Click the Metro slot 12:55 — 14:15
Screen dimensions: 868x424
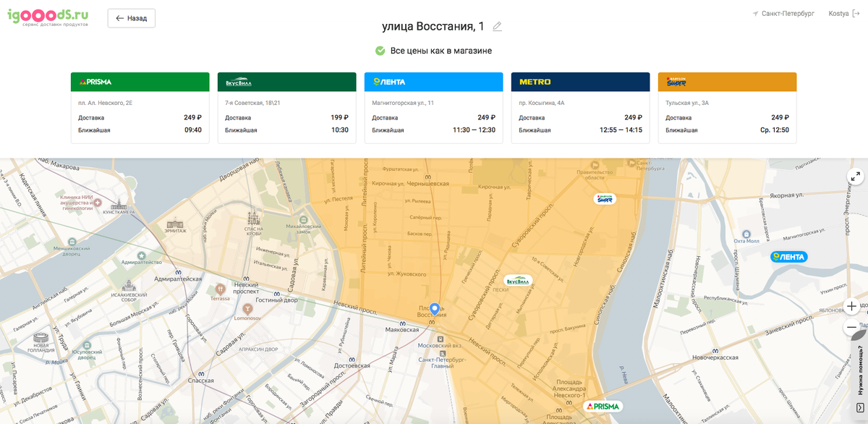[x=621, y=130]
